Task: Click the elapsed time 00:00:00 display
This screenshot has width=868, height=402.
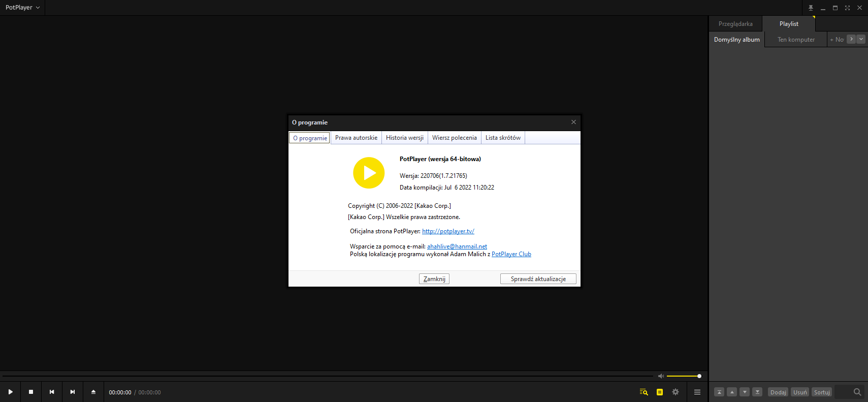Action: click(x=120, y=392)
